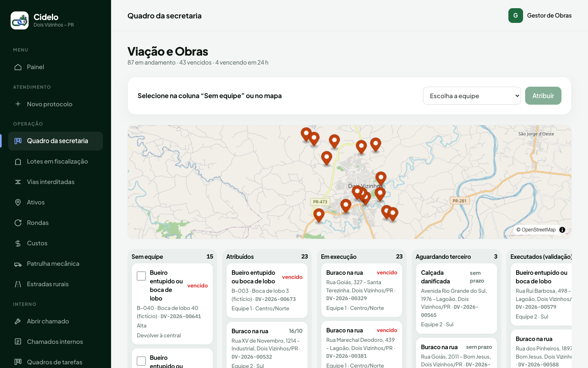Viewport: 588px width, 368px height.
Task: Click the OpenStreetMap attribution link
Action: click(x=539, y=230)
